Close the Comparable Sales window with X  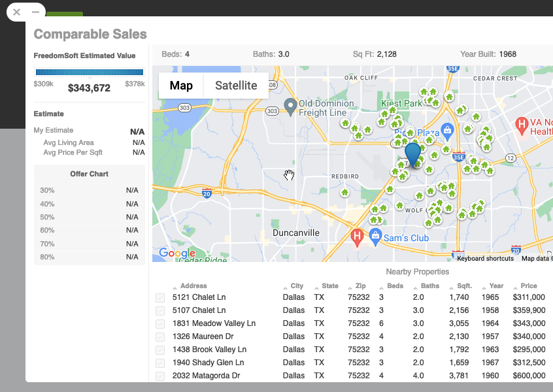click(17, 12)
